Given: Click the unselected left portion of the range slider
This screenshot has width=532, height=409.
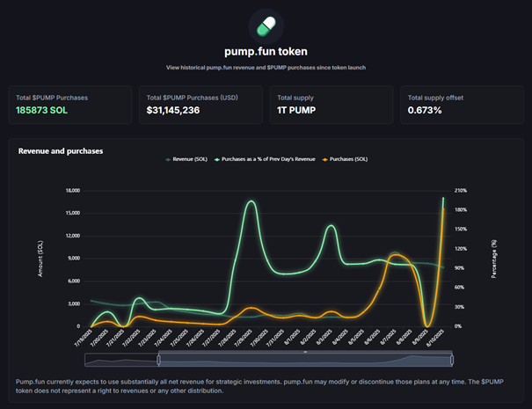Looking at the screenshot, I should pos(120,360).
